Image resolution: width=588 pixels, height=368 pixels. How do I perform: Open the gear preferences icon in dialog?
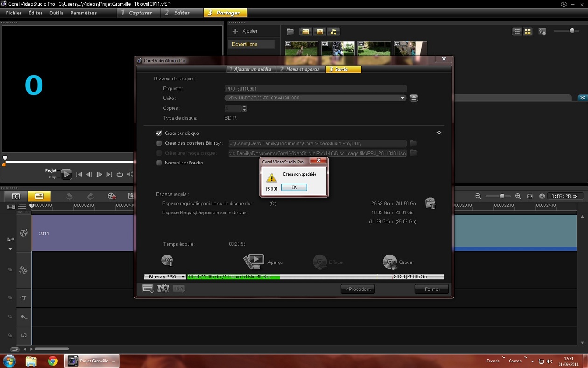(x=163, y=289)
